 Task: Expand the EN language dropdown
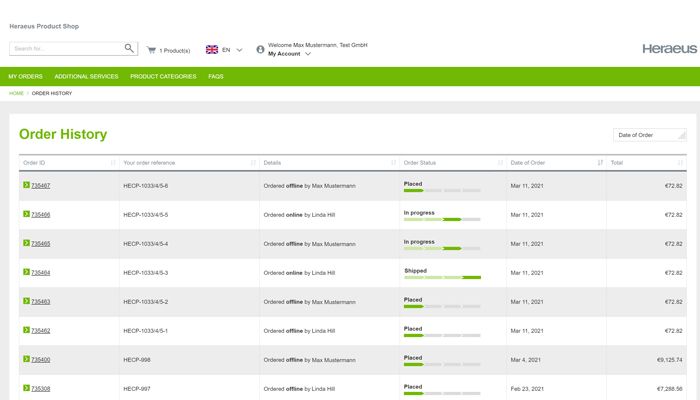coord(239,49)
